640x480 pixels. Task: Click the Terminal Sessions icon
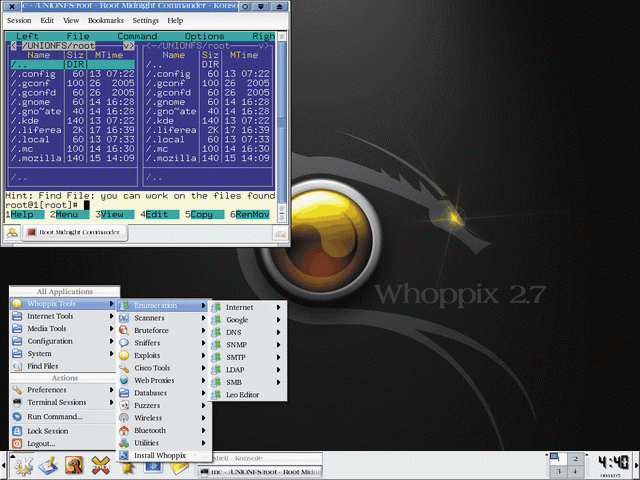click(x=17, y=402)
